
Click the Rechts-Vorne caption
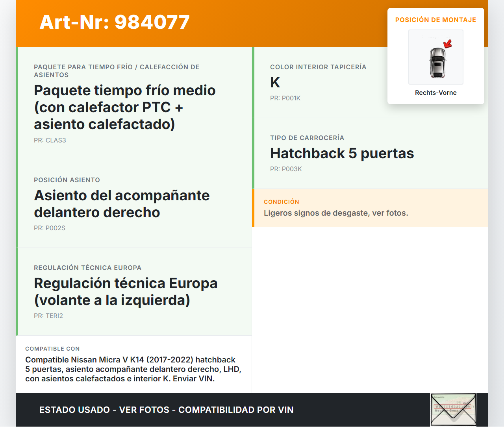pyautogui.click(x=436, y=92)
